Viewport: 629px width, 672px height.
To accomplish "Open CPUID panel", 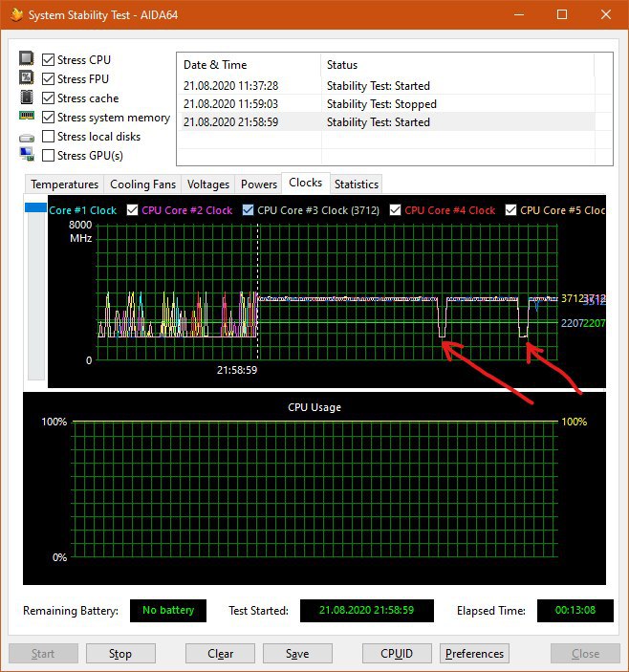I will click(x=397, y=654).
